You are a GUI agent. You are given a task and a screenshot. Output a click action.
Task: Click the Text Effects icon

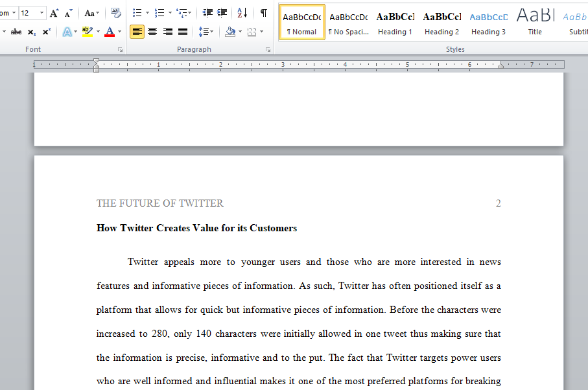(x=67, y=32)
